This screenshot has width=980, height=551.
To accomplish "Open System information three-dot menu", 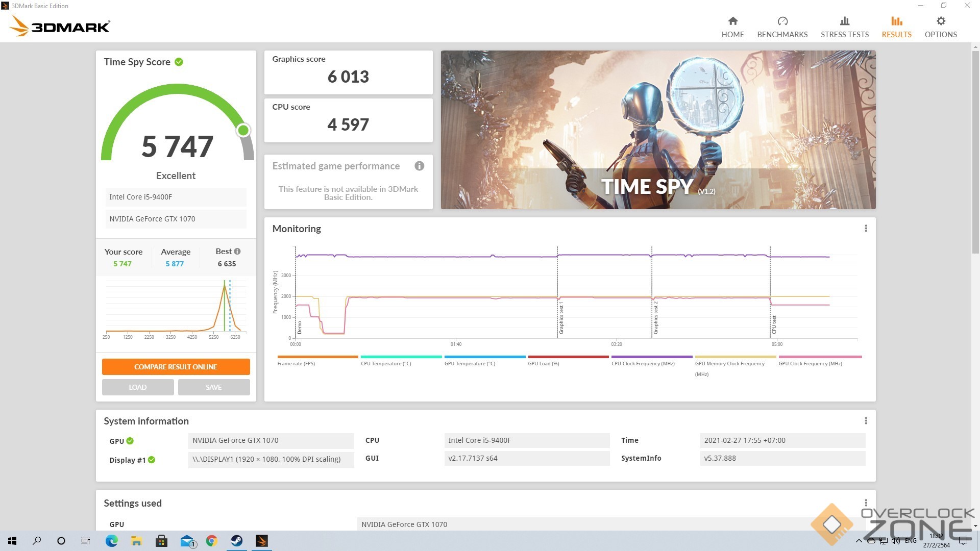I will point(866,421).
